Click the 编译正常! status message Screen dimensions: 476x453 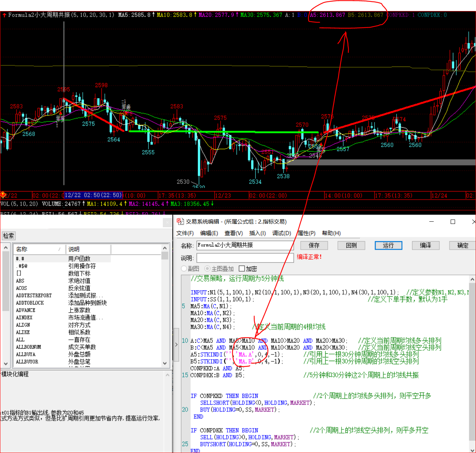pyautogui.click(x=309, y=257)
